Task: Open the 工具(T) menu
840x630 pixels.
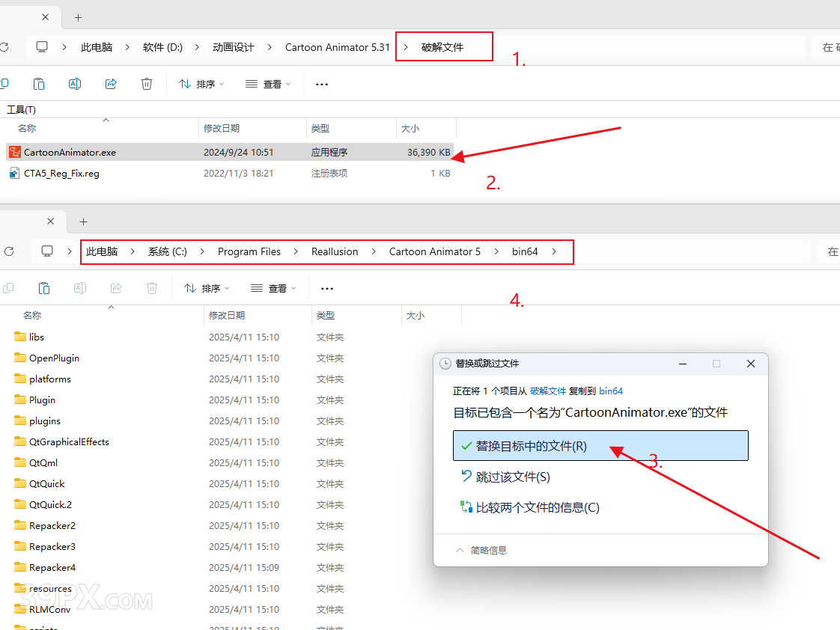Action: pos(21,110)
